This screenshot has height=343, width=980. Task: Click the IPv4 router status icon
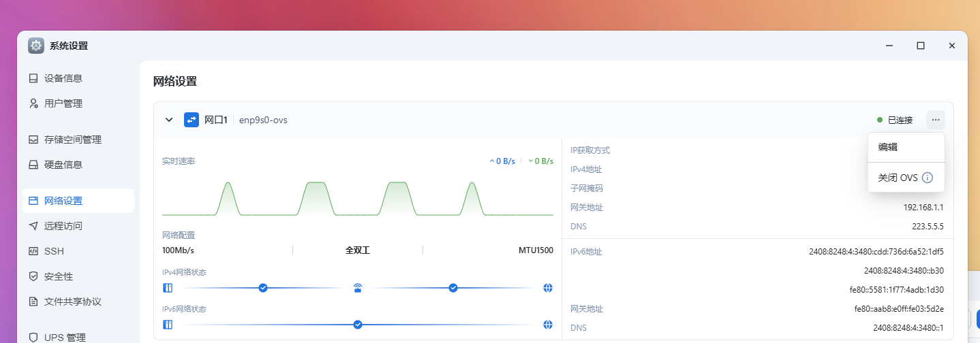(358, 288)
